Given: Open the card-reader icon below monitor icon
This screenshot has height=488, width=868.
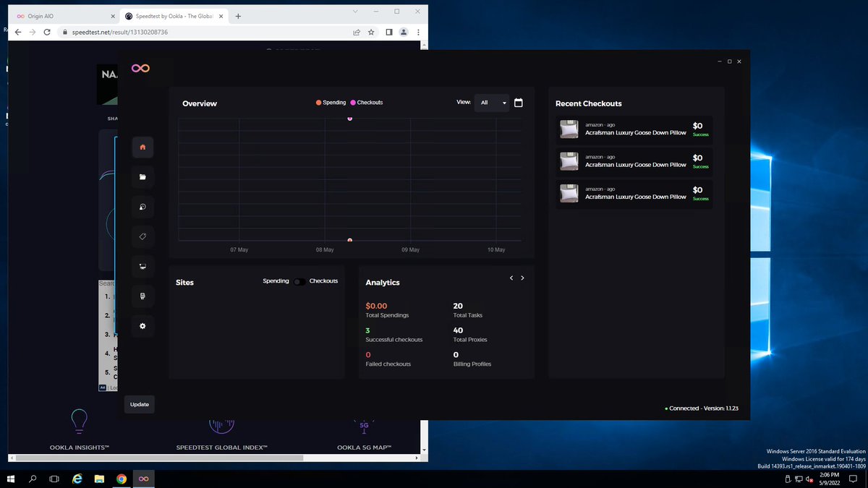Looking at the screenshot, I should 142,296.
